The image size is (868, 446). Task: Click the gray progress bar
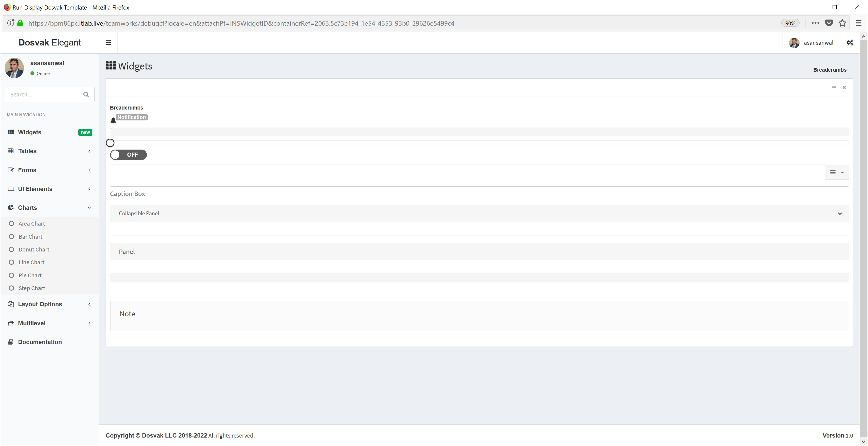point(479,132)
